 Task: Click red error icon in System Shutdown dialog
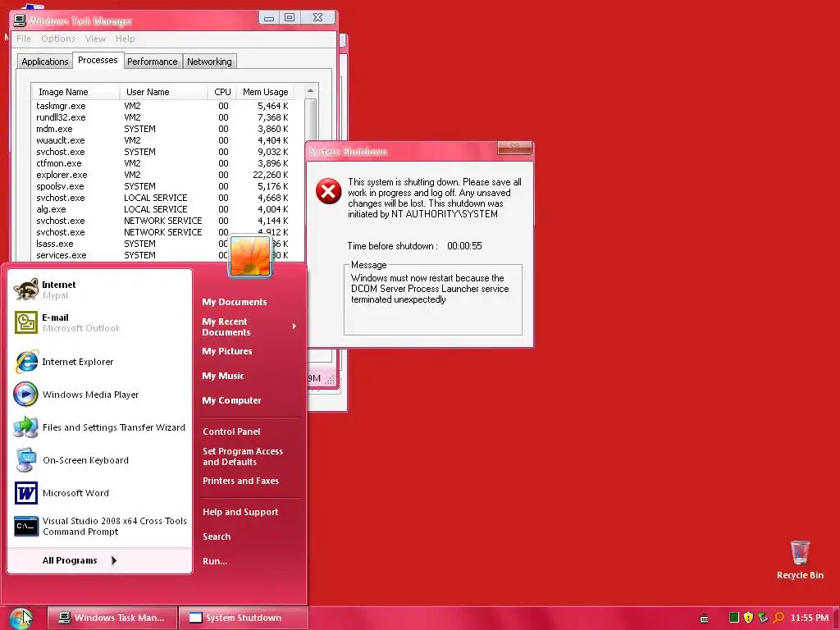click(x=328, y=191)
